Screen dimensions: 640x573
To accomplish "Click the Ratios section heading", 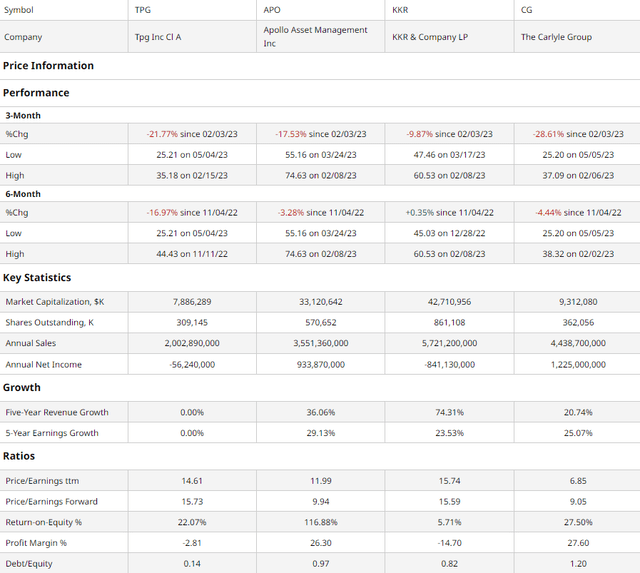I will 19,456.
